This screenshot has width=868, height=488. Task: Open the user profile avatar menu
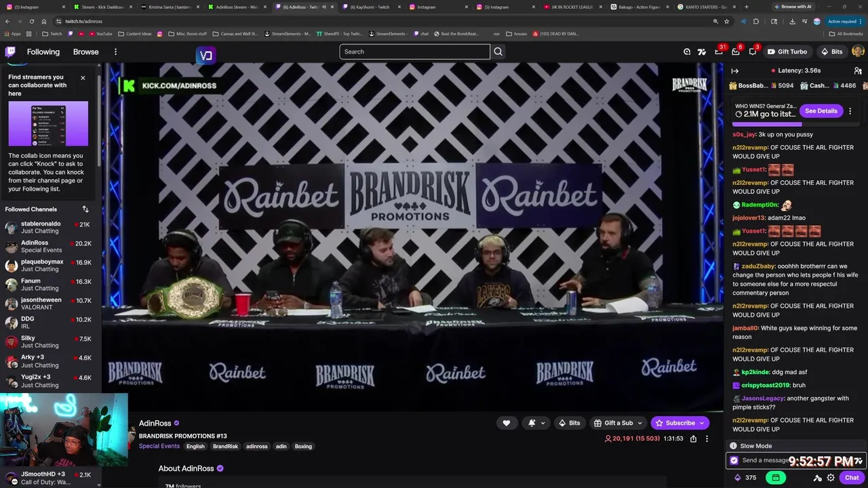pos(858,52)
